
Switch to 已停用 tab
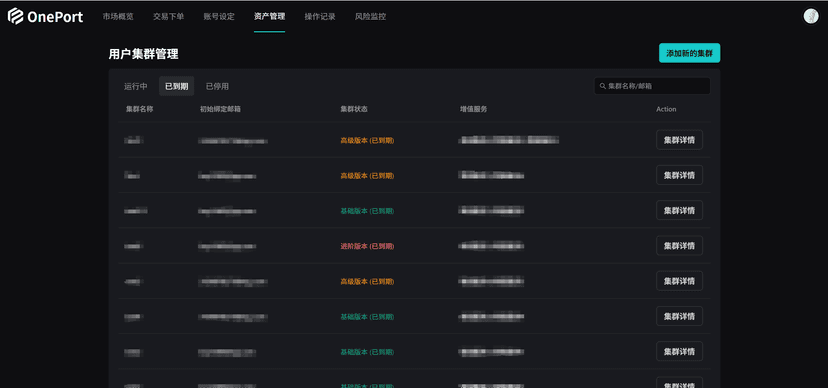(x=217, y=86)
